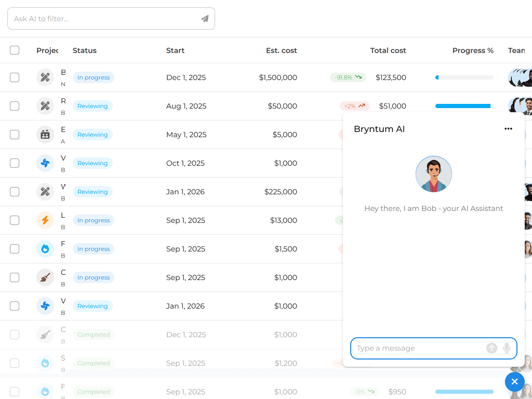Open the Bryntum AI options menu
Image resolution: width=532 pixels, height=399 pixels.
508,129
